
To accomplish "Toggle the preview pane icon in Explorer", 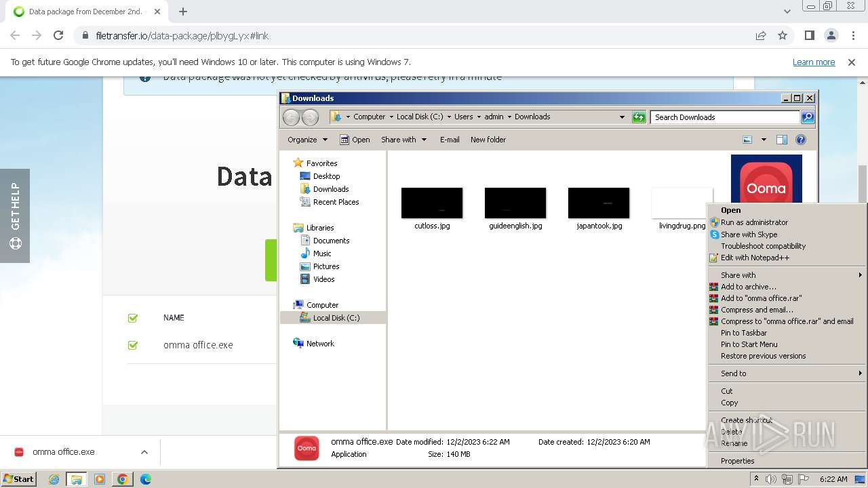I will [781, 140].
